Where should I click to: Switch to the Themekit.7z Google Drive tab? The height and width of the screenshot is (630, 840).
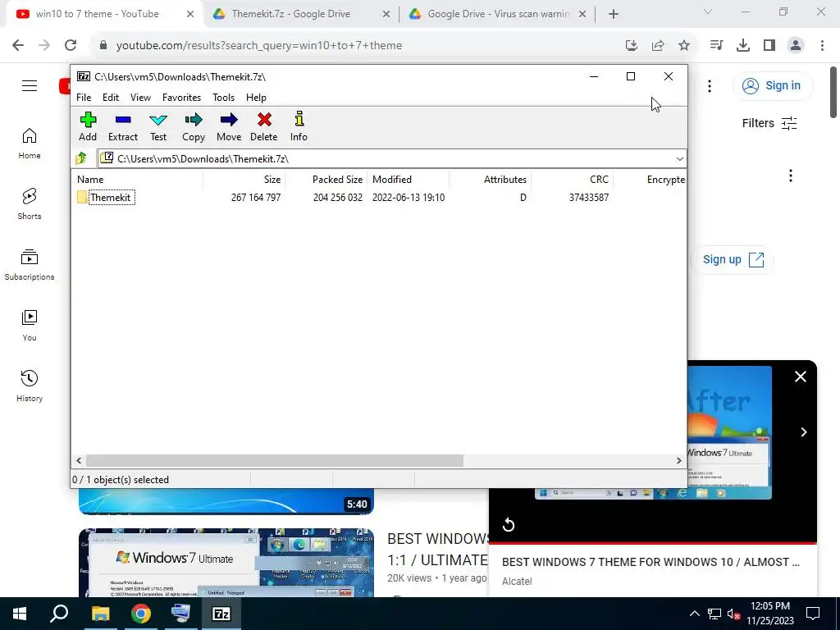pos(300,14)
